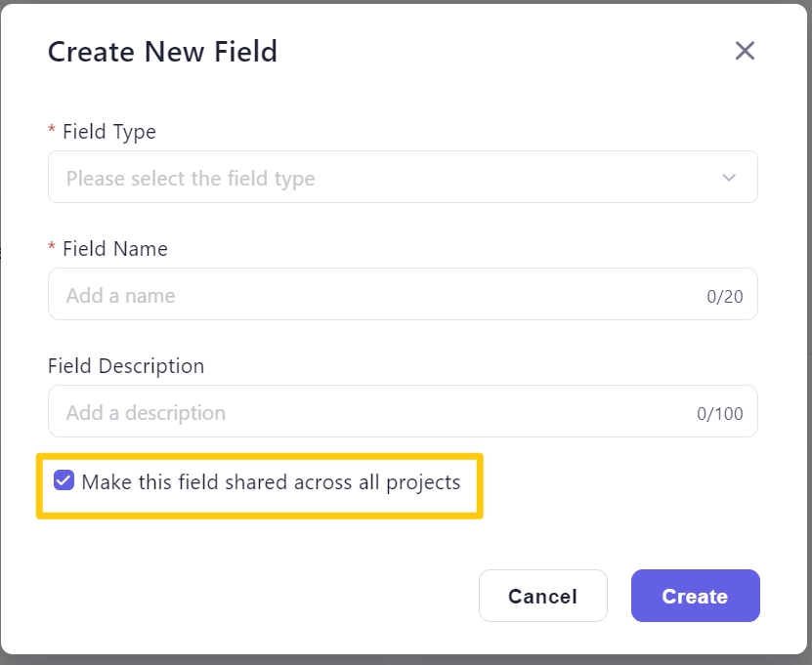Click the 0/20 character counter
Viewport: 812px width, 665px height.
pos(725,297)
